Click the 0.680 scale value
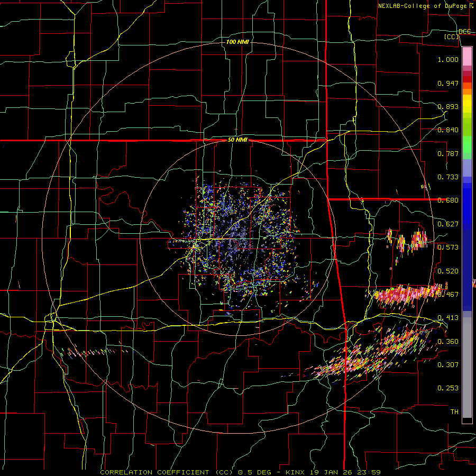This screenshot has width=476, height=476. [x=448, y=200]
